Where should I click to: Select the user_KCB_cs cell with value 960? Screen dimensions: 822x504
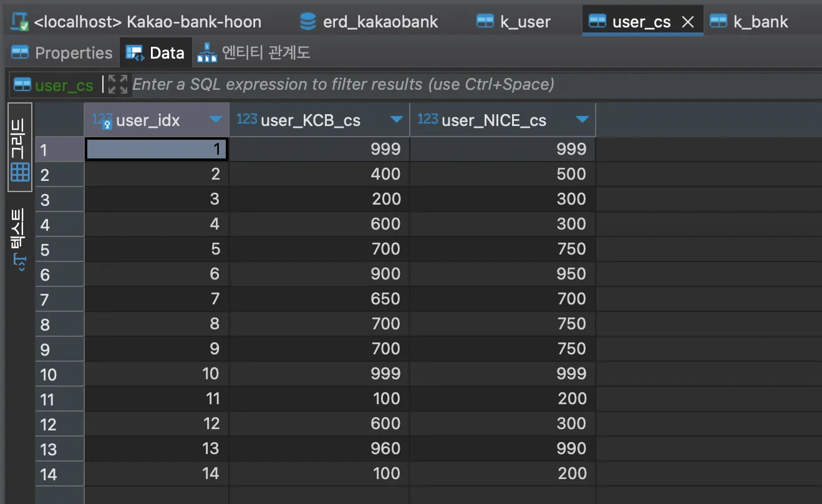tap(319, 449)
